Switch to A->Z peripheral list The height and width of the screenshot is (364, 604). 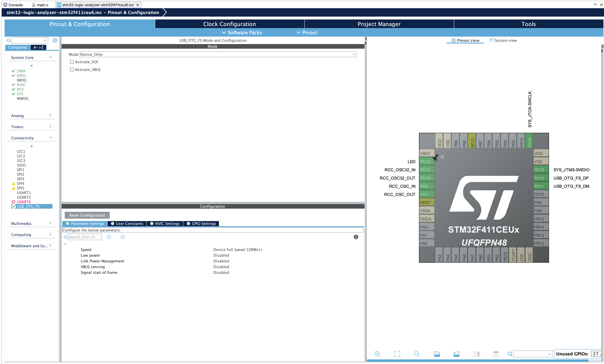(x=39, y=47)
